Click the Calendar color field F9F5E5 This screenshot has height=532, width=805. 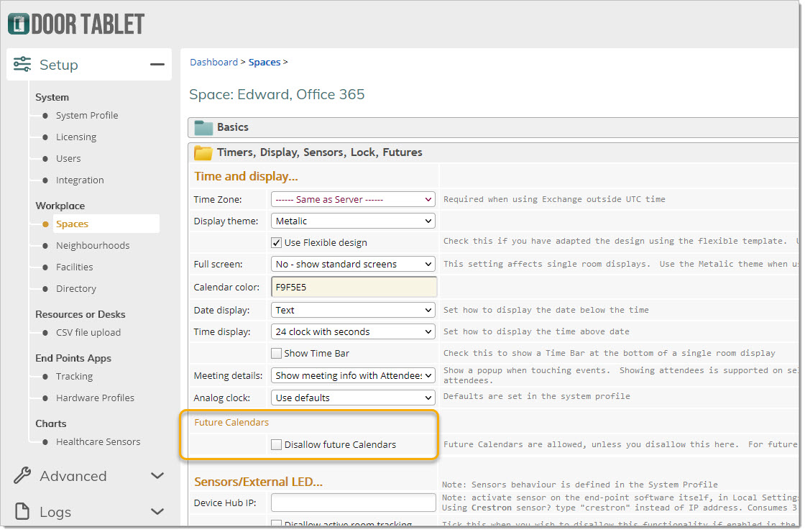(x=353, y=287)
